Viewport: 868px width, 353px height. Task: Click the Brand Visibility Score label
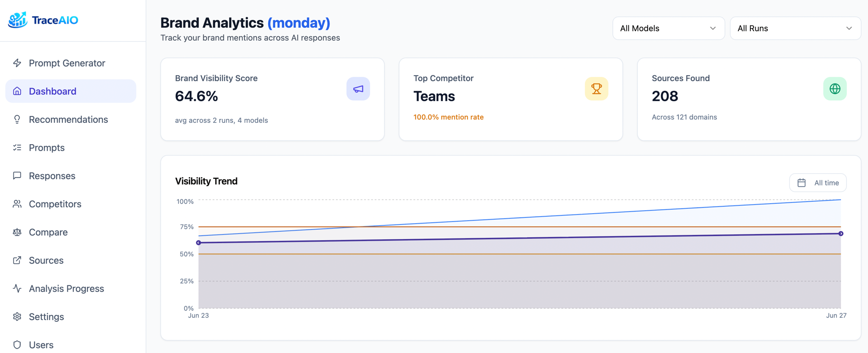216,78
